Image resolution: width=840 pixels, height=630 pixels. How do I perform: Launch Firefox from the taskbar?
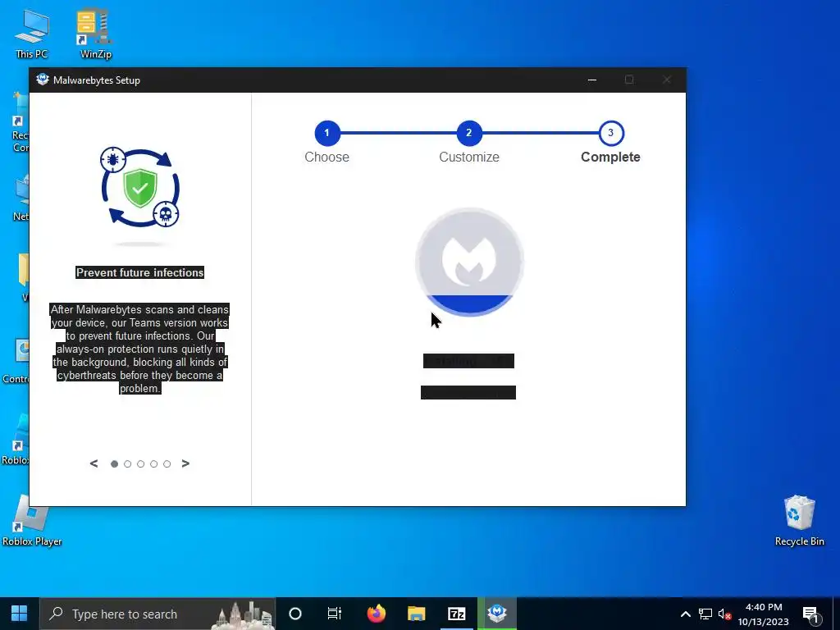[x=376, y=614]
